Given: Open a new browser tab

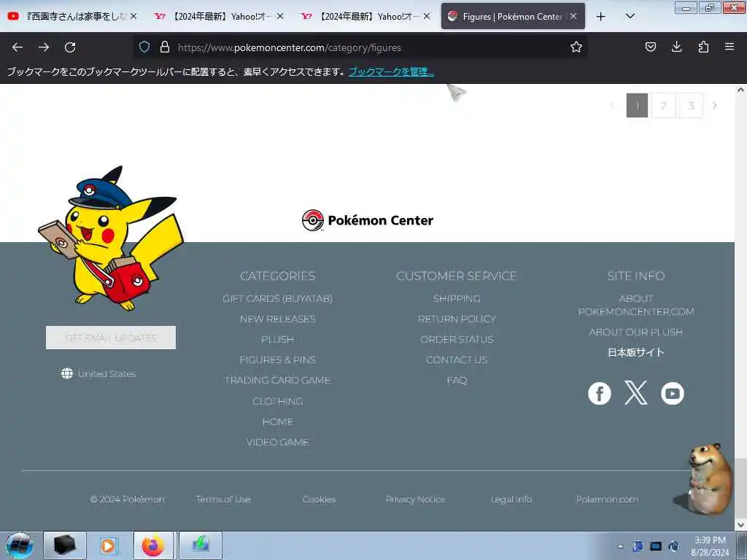Looking at the screenshot, I should [601, 17].
